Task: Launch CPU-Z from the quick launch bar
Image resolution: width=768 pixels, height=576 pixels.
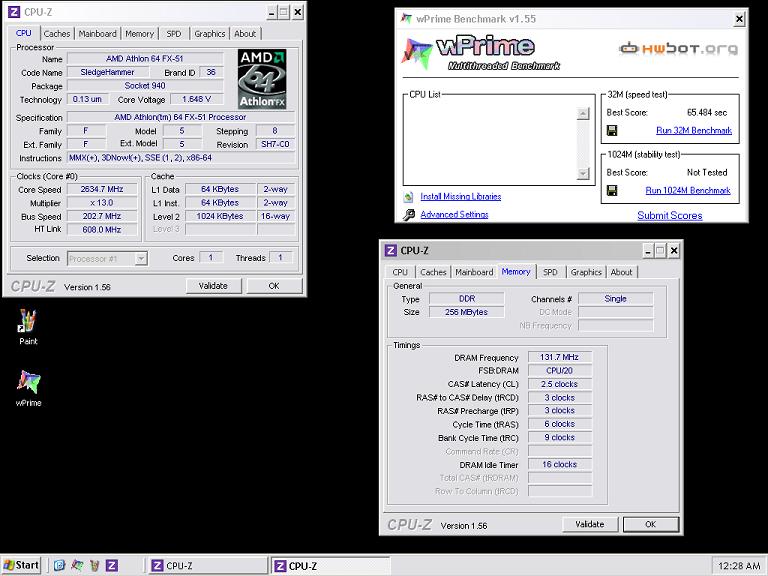Action: click(112, 565)
